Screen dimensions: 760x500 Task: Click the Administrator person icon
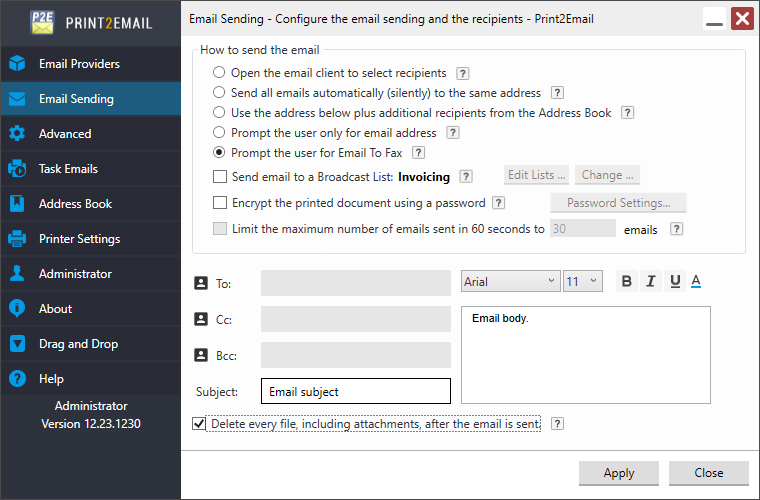[x=17, y=274]
